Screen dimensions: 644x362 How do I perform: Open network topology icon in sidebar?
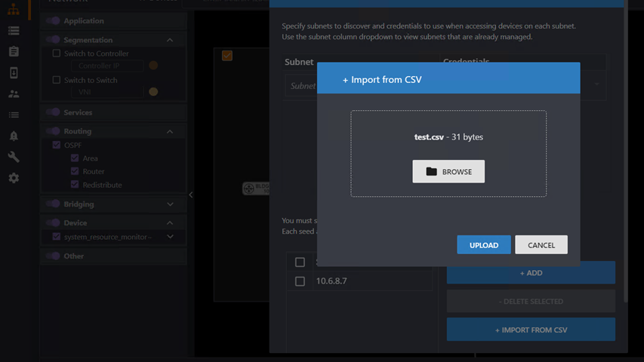coord(14,9)
